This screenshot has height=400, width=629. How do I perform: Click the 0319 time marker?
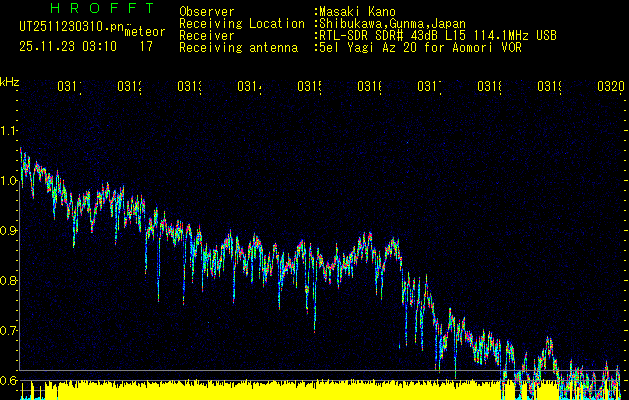point(550,86)
